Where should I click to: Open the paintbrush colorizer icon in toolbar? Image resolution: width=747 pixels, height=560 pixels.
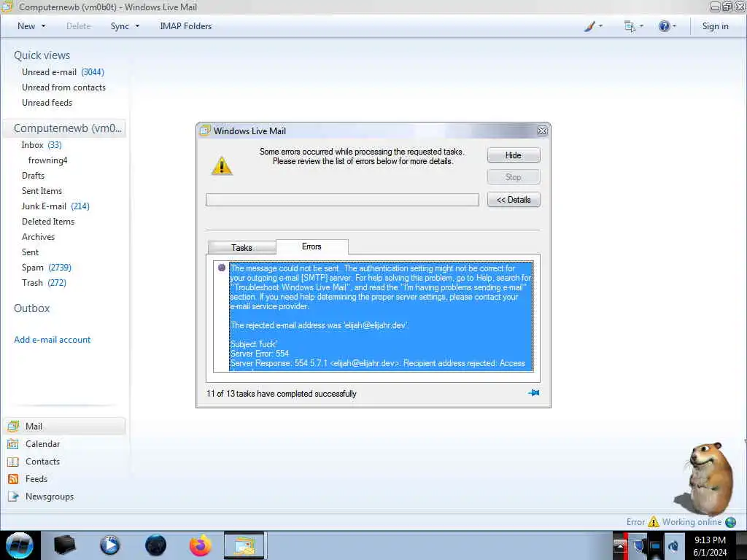[589, 26]
